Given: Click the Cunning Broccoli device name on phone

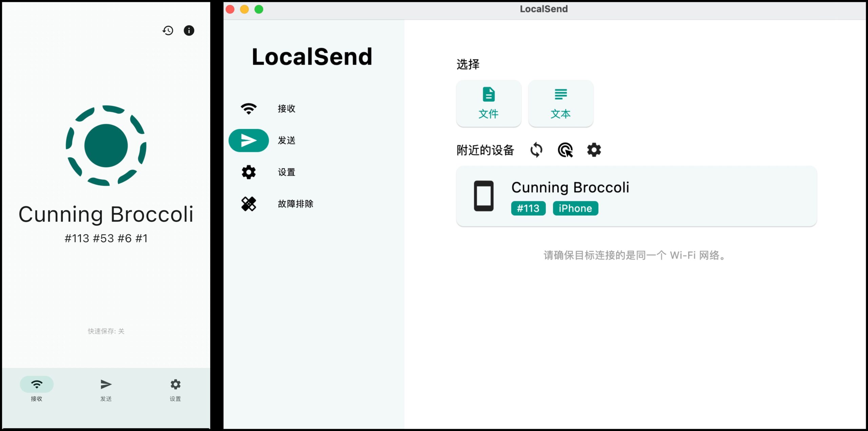Looking at the screenshot, I should (106, 214).
